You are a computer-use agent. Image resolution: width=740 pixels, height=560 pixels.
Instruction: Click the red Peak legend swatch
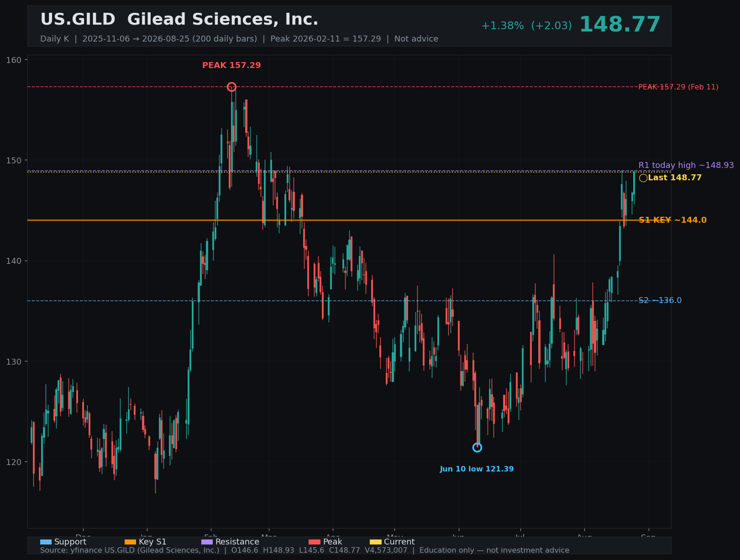315,542
